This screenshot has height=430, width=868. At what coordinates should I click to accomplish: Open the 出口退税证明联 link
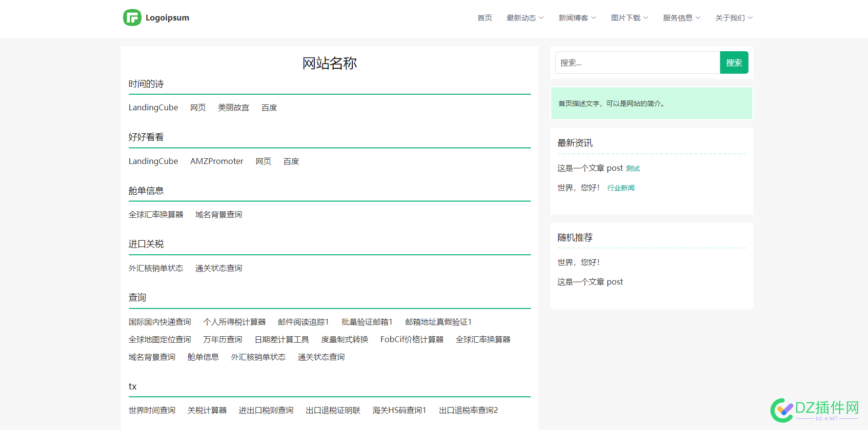click(x=333, y=410)
